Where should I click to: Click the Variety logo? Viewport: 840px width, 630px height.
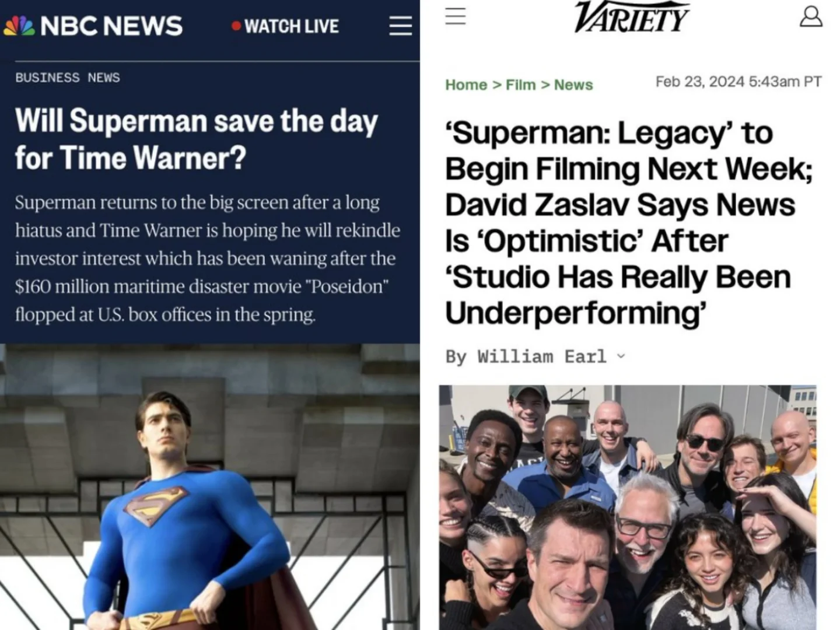coord(632,17)
